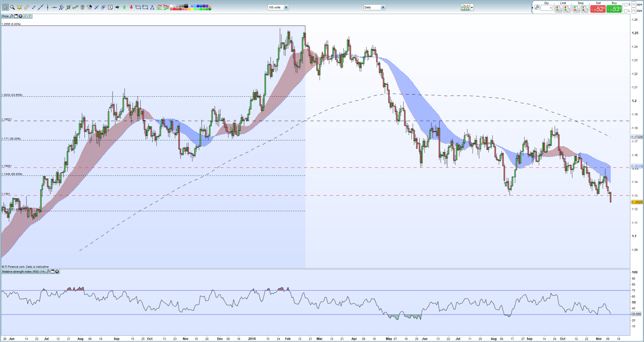This screenshot has height=342, width=644.
Task: Pick the black color swatch
Action: point(186,6)
